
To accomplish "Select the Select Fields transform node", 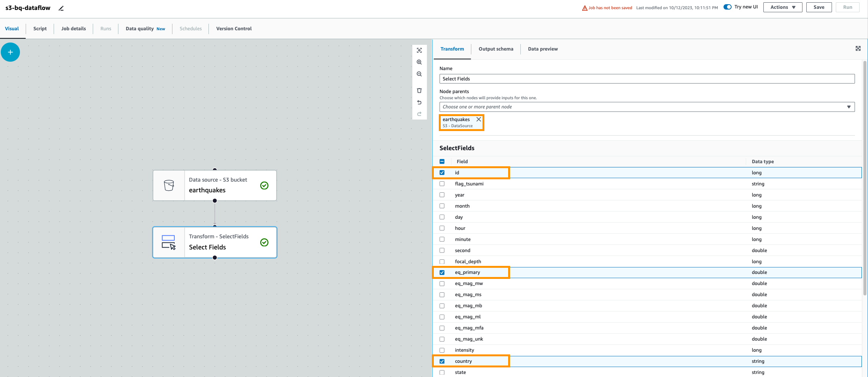I will pos(215,242).
